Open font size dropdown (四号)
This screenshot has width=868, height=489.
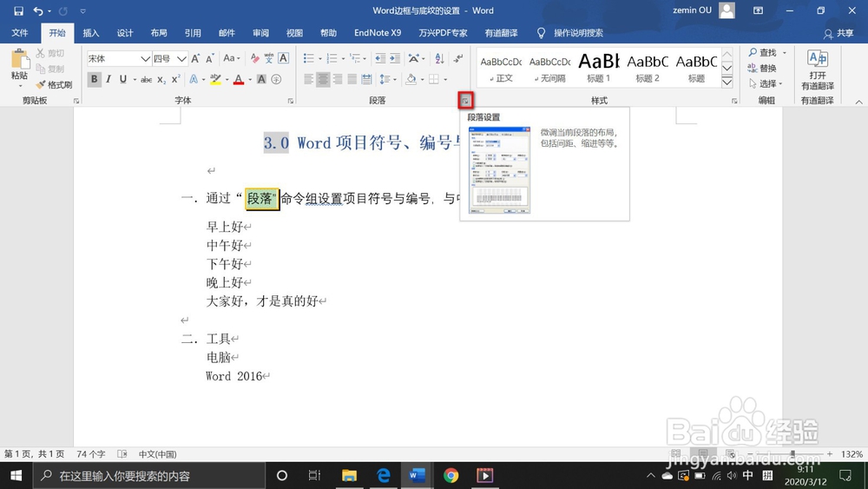click(x=181, y=58)
